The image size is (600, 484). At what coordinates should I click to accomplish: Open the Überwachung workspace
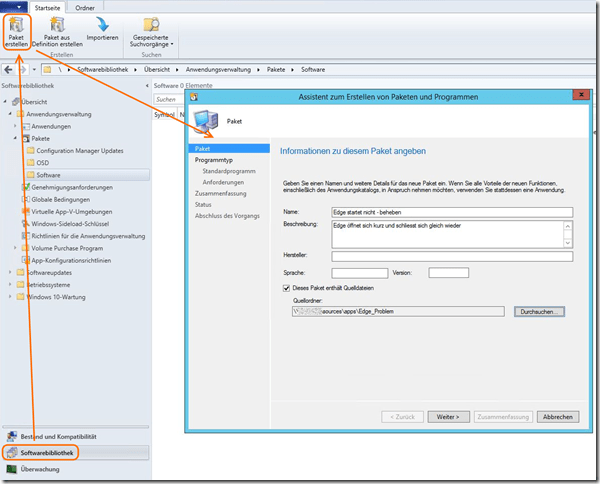[x=41, y=468]
